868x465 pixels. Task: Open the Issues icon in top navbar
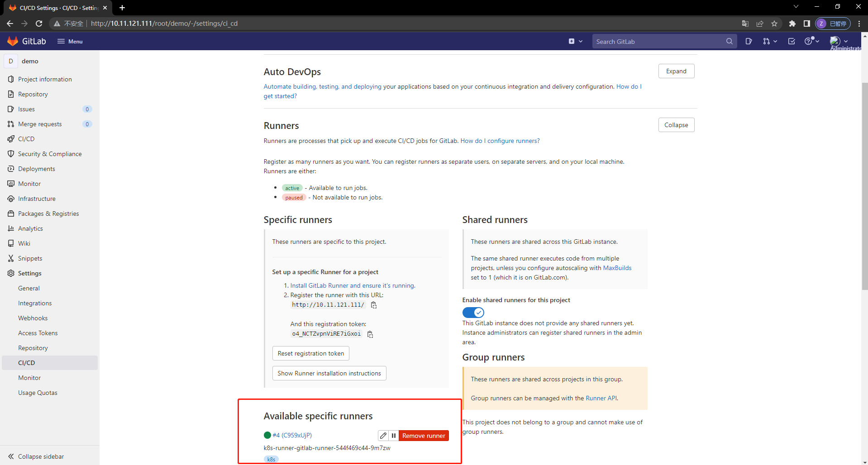(749, 41)
